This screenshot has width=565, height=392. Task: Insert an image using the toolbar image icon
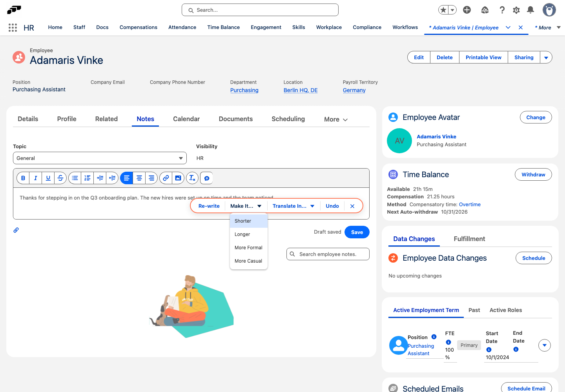tap(178, 178)
